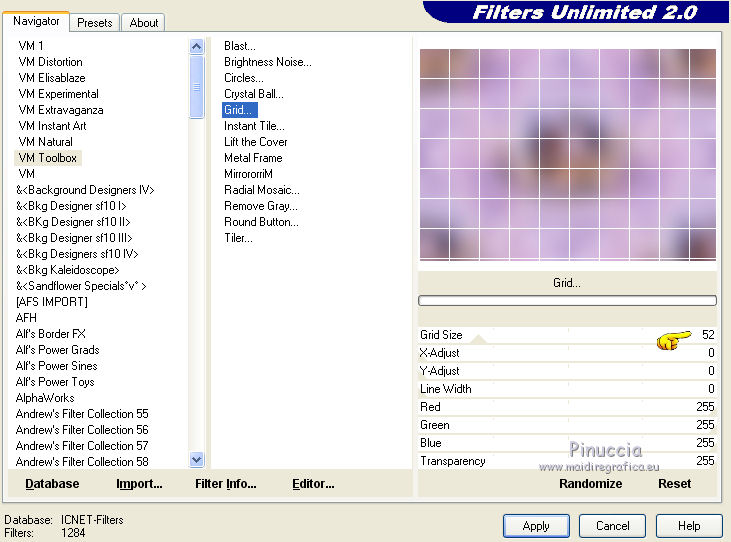Choose &<Bkg Designers sf10 IV> category

77,254
